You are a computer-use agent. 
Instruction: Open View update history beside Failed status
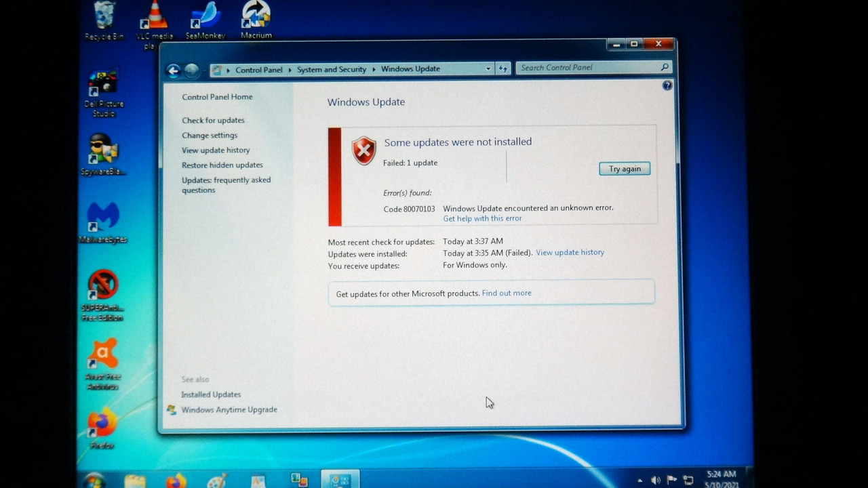(570, 252)
